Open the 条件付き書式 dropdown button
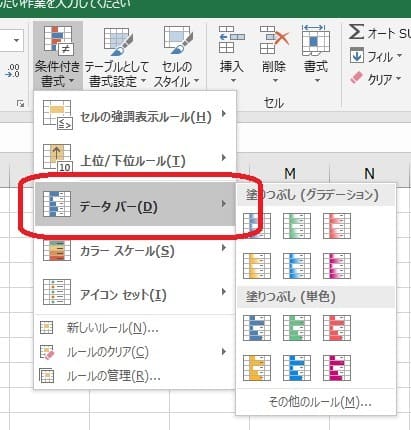This screenshot has width=411, height=430. click(58, 56)
